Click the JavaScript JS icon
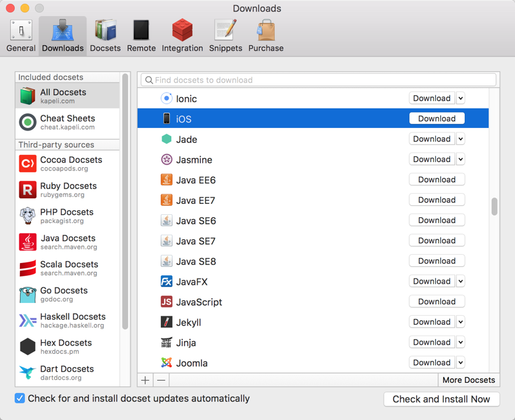 [167, 302]
